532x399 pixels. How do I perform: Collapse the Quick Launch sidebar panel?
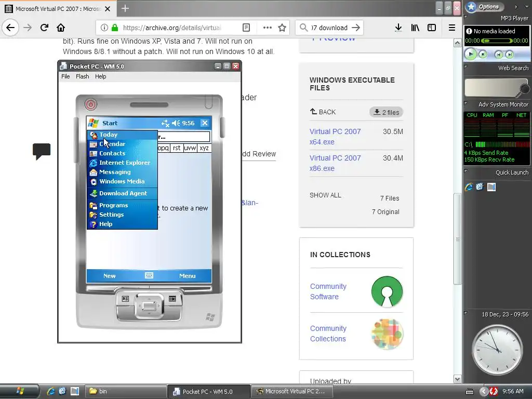pyautogui.click(x=466, y=171)
